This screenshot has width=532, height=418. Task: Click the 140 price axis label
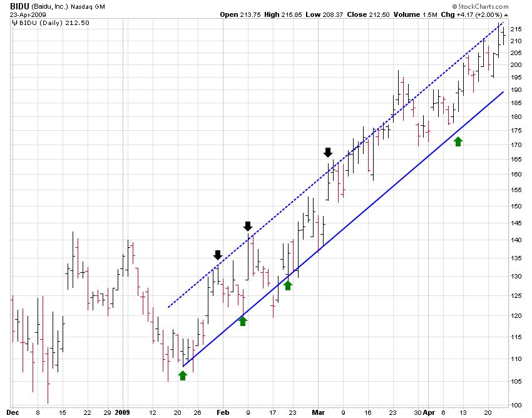coord(516,240)
